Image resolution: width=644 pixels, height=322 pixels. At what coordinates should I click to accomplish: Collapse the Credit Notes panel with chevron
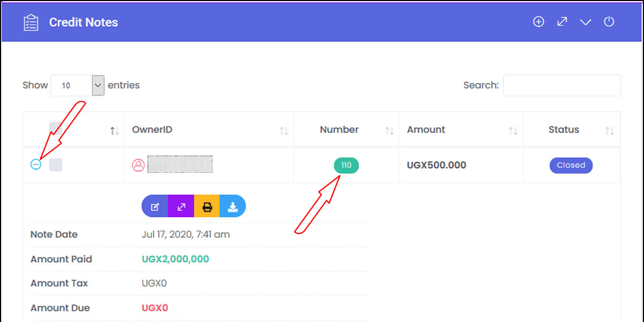(x=586, y=22)
